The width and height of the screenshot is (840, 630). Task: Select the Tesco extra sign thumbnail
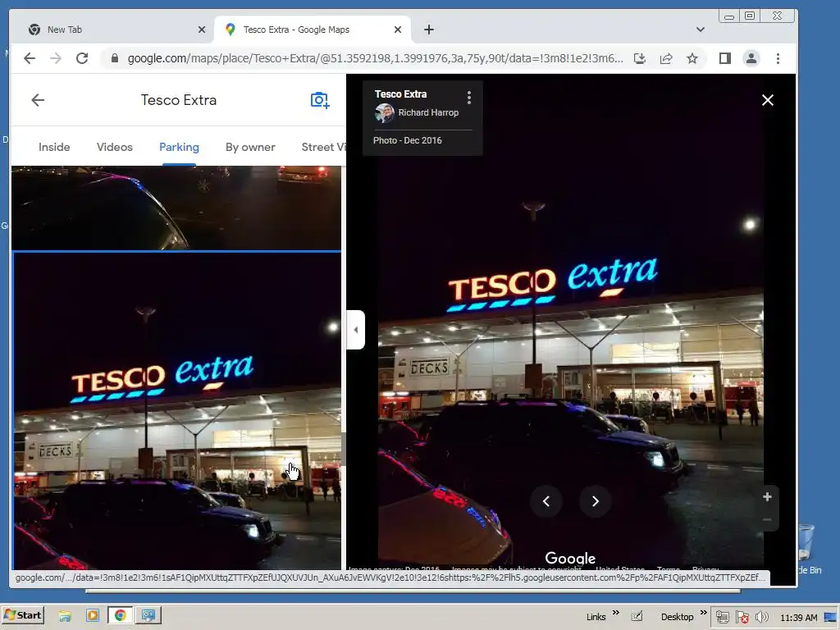177,411
